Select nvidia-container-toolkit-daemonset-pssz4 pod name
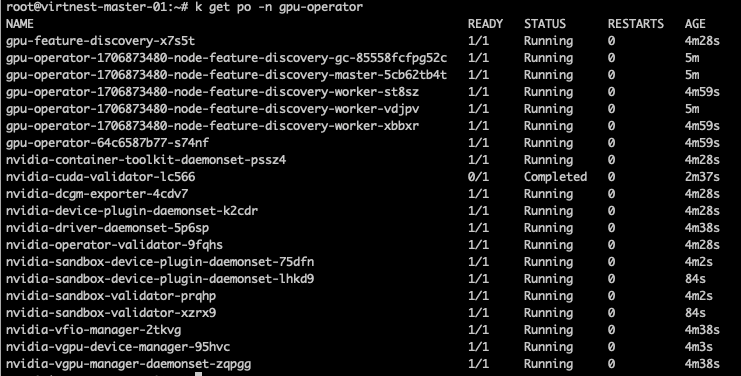Image resolution: width=741 pixels, height=376 pixels. click(x=146, y=160)
